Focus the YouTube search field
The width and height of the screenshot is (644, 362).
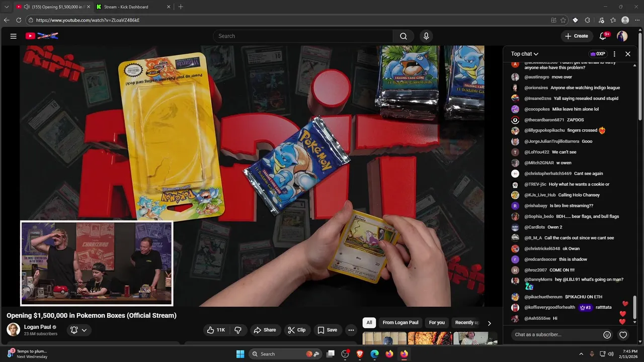pos(303,36)
